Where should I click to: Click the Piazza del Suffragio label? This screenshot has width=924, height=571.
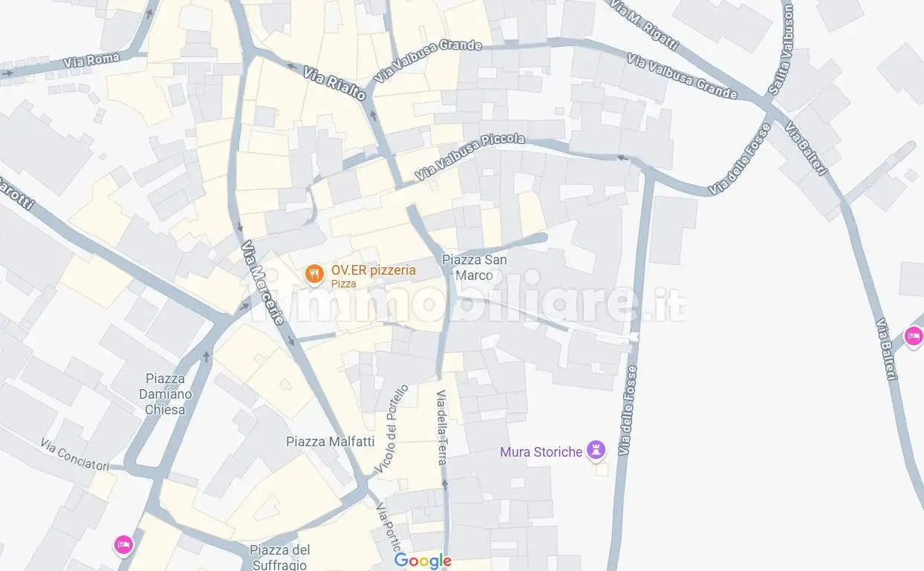[x=279, y=557]
